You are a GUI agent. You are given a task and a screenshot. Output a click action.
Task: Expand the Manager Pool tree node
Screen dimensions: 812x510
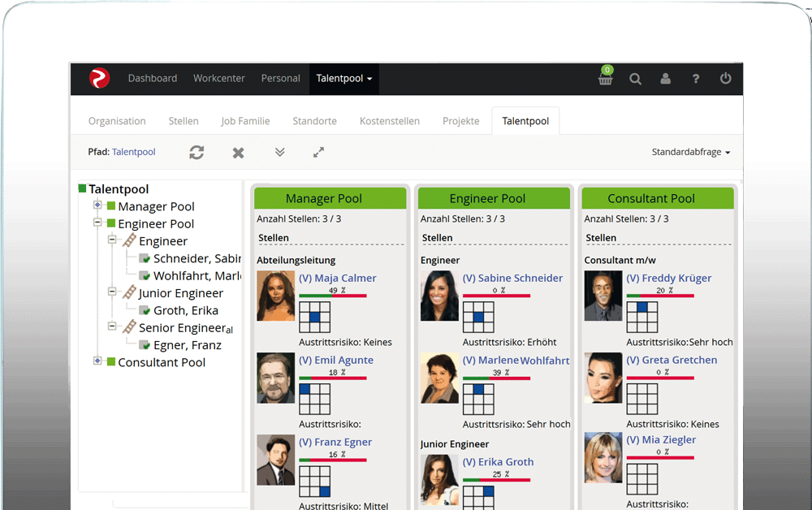pyautogui.click(x=97, y=205)
